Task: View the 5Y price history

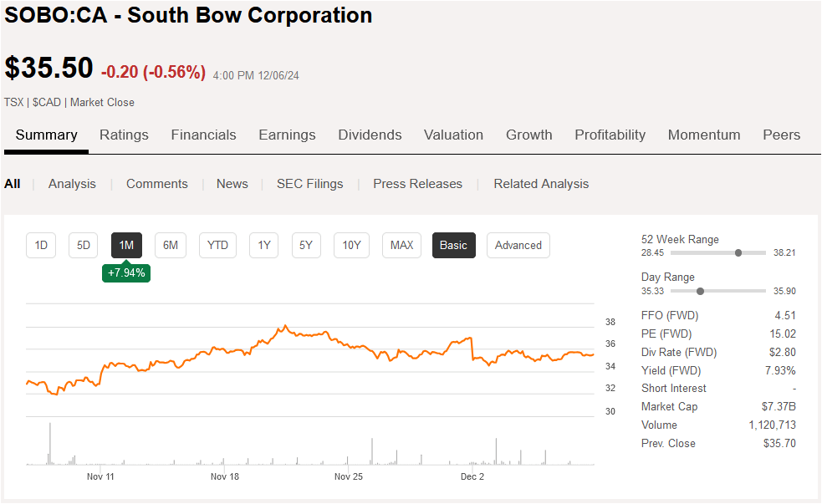Action: [305, 245]
